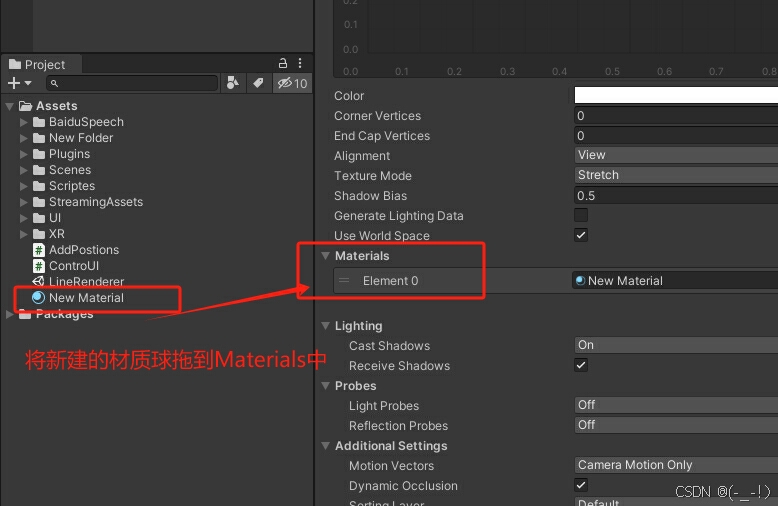Click the Search by Label tag icon
This screenshot has height=506, width=778.
click(x=258, y=83)
